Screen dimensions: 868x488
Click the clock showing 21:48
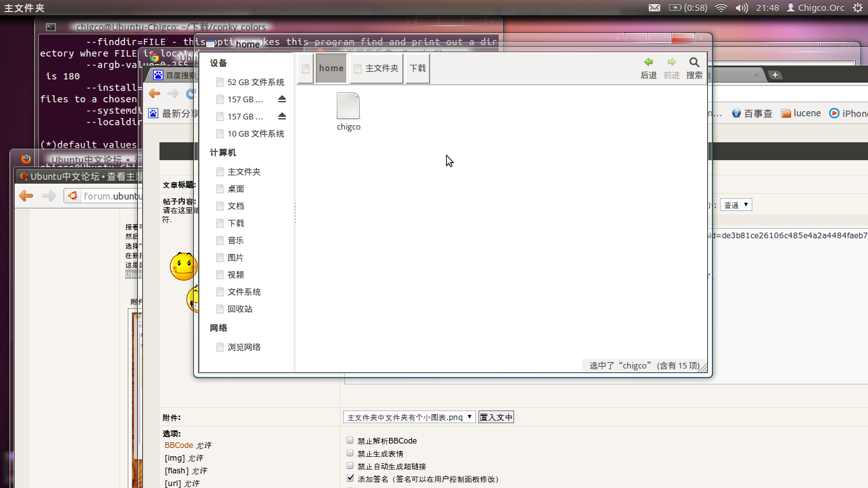click(x=768, y=8)
